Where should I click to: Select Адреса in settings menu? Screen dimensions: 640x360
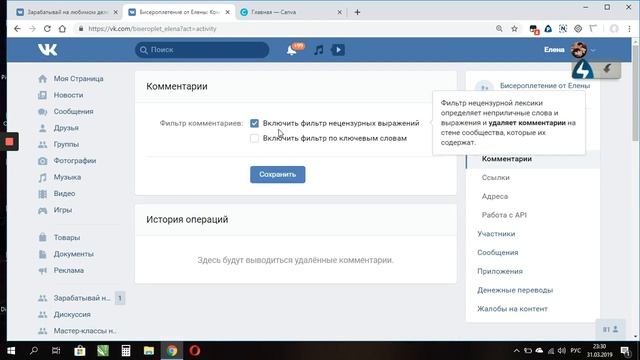[495, 196]
